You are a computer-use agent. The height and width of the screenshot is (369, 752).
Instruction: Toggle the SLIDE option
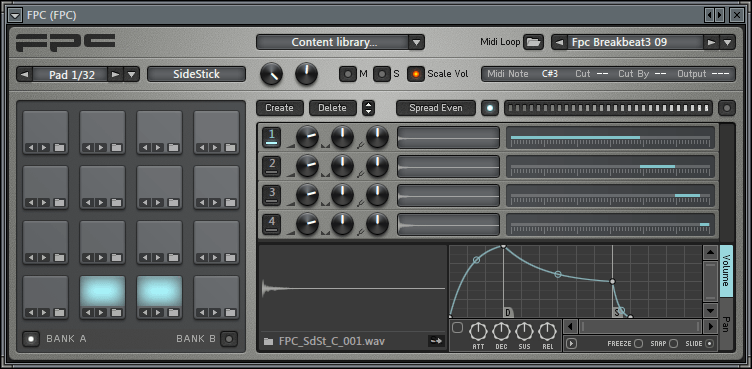point(709,344)
